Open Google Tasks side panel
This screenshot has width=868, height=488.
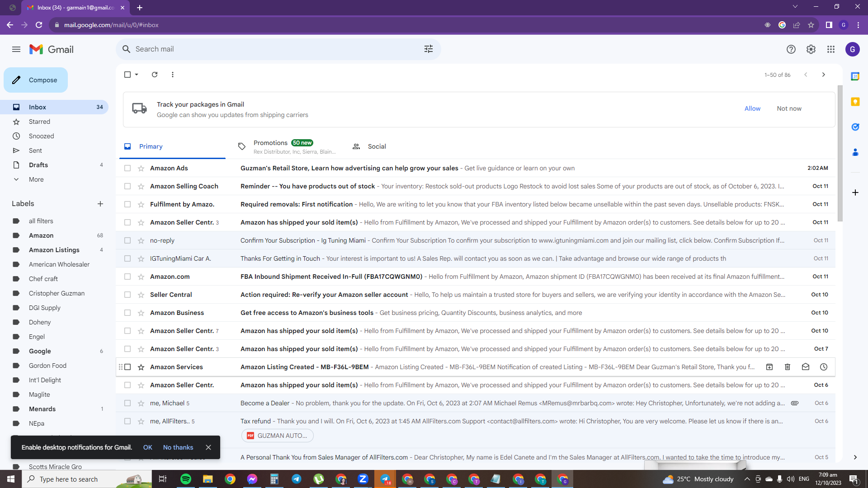click(855, 127)
